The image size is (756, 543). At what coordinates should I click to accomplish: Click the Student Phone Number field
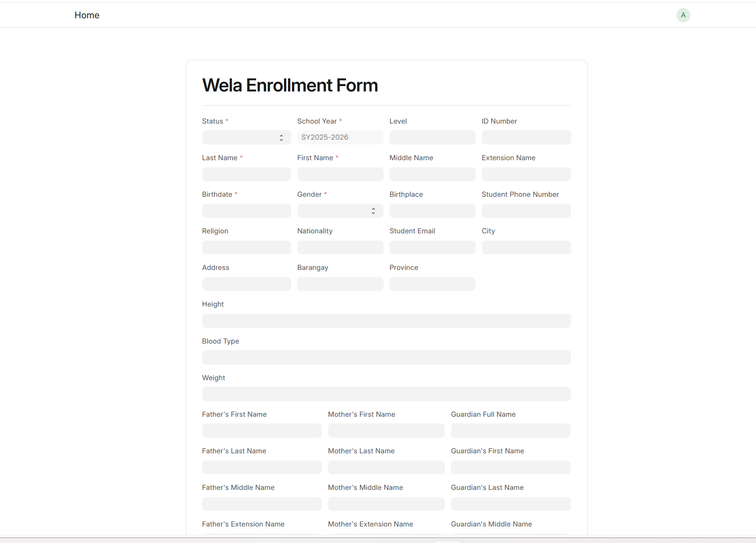pos(526,211)
